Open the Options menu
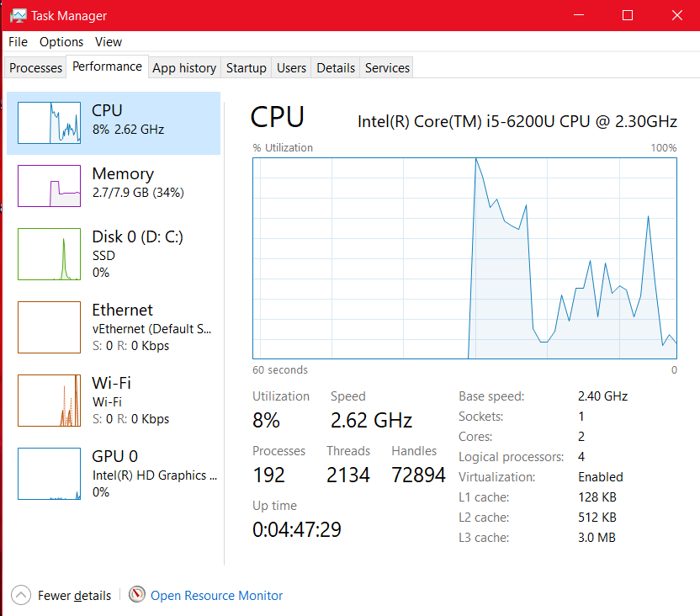700x616 pixels. click(x=61, y=42)
